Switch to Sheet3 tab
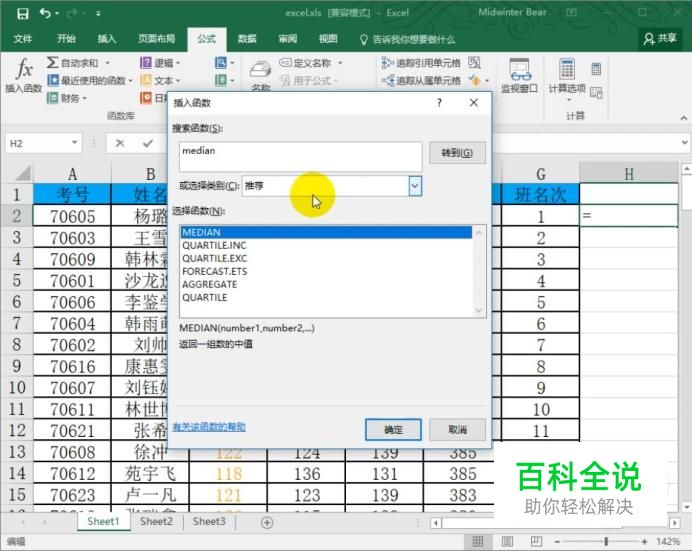This screenshot has height=551, width=692. pyautogui.click(x=209, y=521)
